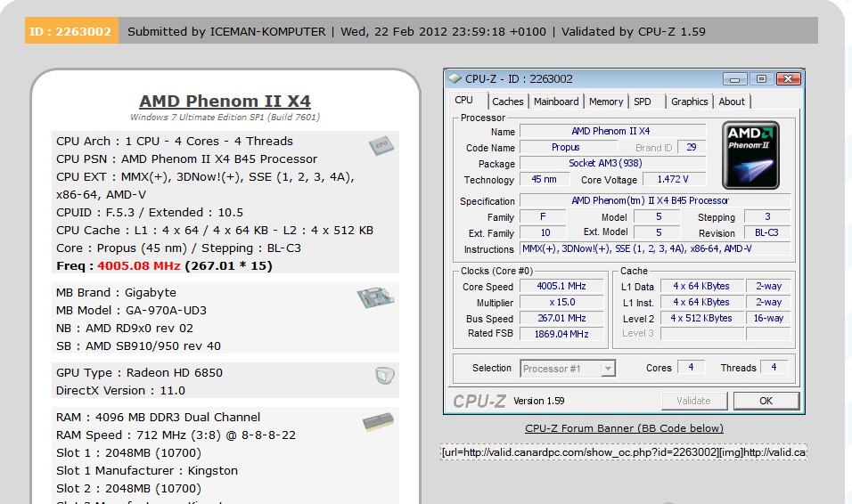Click the Technology value 45 nm
The image size is (852, 504).
[x=544, y=179]
